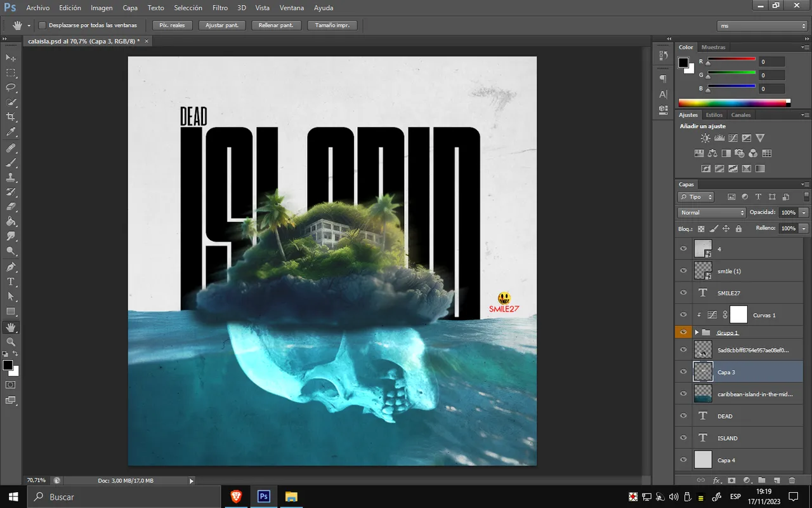Add a layer mask from Capas footer
The height and width of the screenshot is (508, 812).
click(x=731, y=481)
